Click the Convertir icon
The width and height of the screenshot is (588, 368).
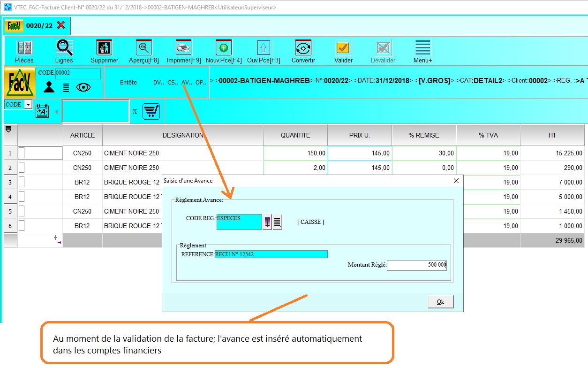tap(303, 48)
